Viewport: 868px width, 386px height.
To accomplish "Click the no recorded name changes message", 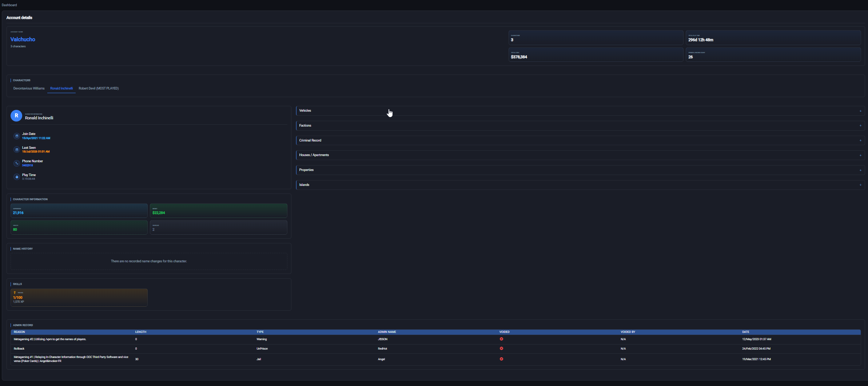I will pyautogui.click(x=149, y=261).
